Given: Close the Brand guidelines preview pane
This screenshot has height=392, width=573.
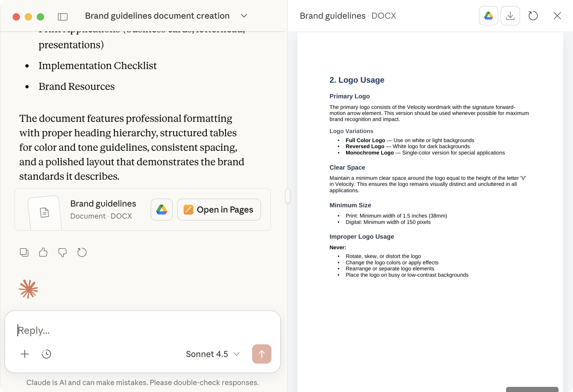Looking at the screenshot, I should pyautogui.click(x=557, y=16).
